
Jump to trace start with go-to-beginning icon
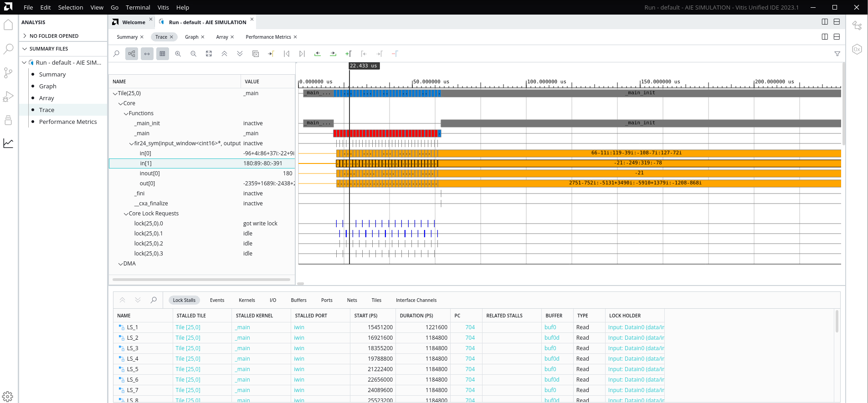tap(287, 54)
